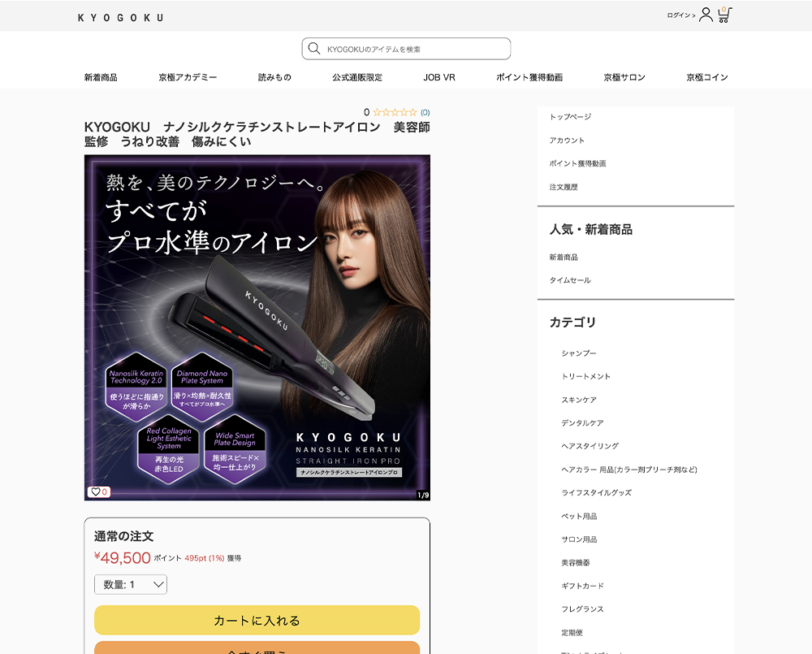
Task: Open the shopping cart icon
Action: pyautogui.click(x=724, y=15)
